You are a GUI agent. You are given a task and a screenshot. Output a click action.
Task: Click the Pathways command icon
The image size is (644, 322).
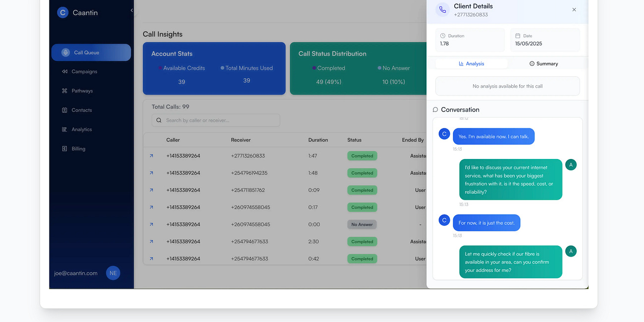click(x=64, y=91)
